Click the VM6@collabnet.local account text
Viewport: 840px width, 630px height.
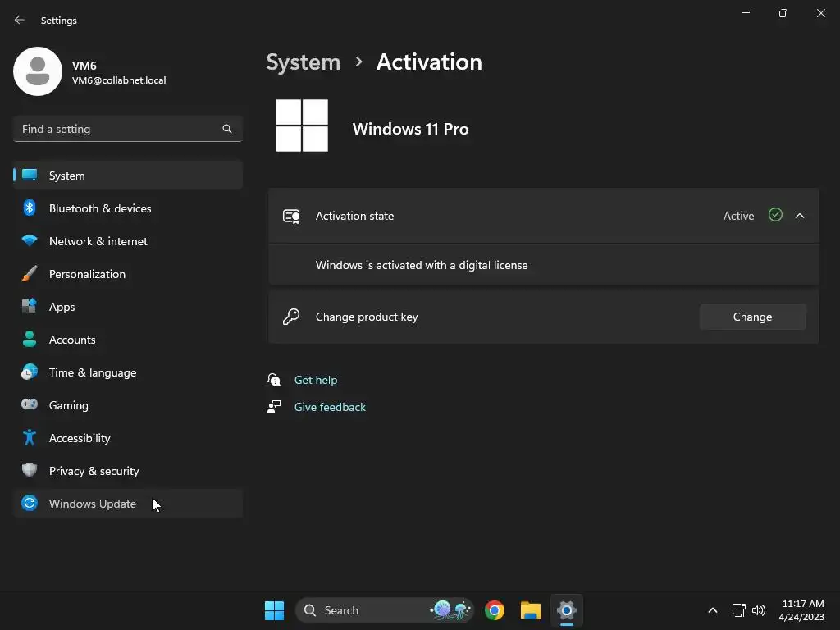119,80
